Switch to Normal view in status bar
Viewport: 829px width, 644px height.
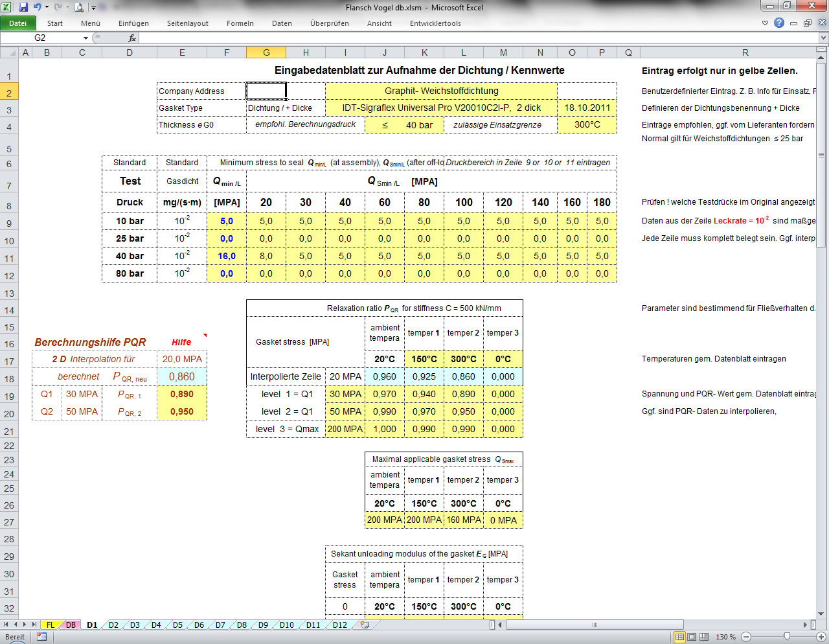679,637
